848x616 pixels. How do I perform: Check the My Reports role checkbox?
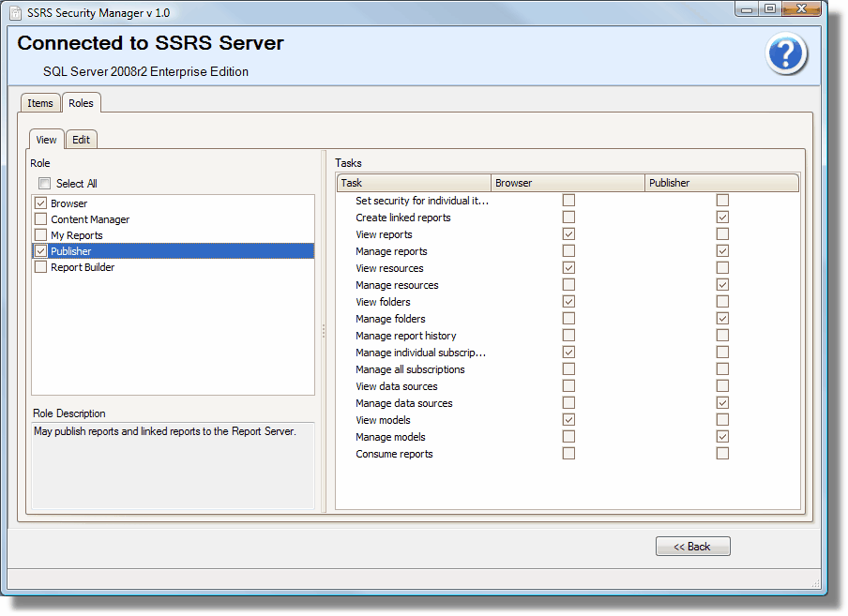(40, 235)
